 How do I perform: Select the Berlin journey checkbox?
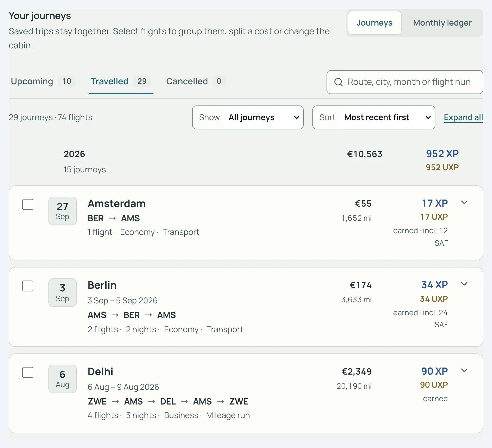tap(28, 286)
